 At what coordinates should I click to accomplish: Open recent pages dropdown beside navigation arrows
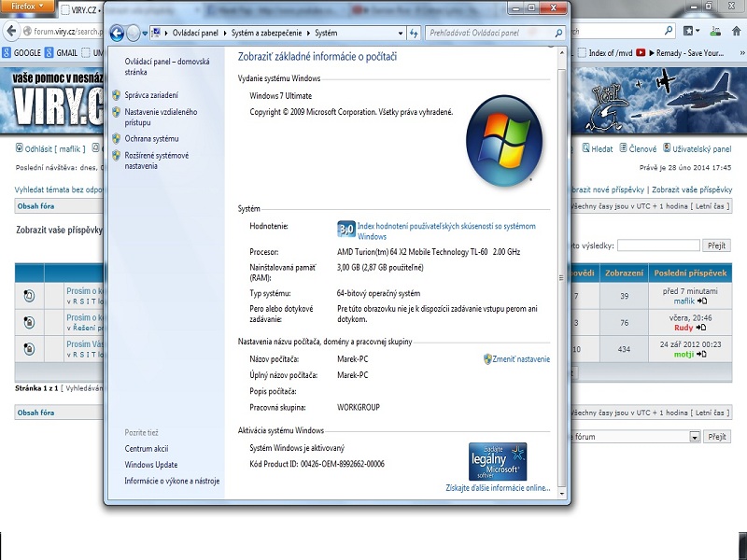point(145,34)
